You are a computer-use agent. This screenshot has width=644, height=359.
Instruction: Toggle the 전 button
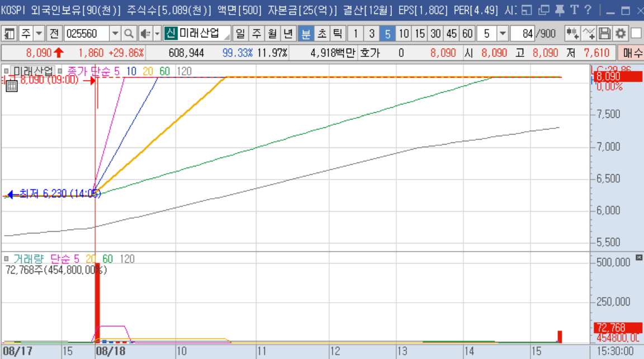[54, 33]
